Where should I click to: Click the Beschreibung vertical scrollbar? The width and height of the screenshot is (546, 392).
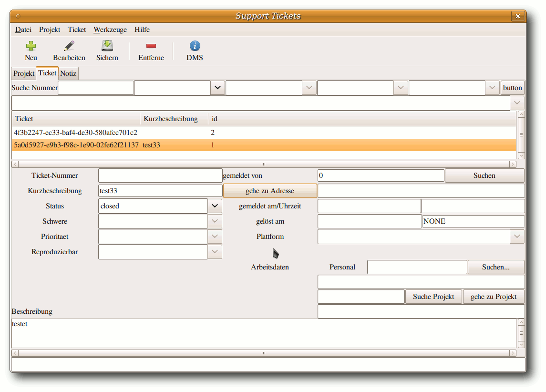(521, 333)
